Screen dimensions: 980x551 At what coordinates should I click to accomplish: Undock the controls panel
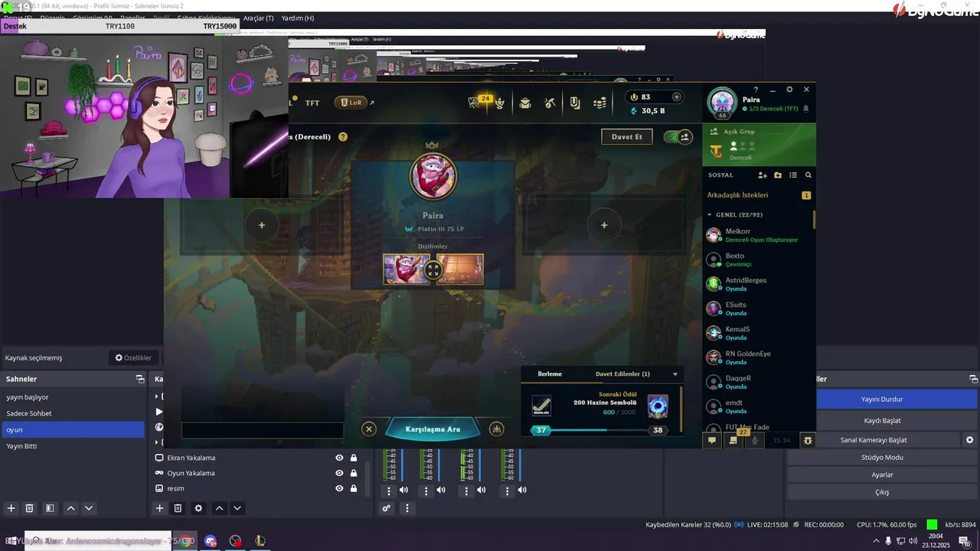[x=973, y=379]
